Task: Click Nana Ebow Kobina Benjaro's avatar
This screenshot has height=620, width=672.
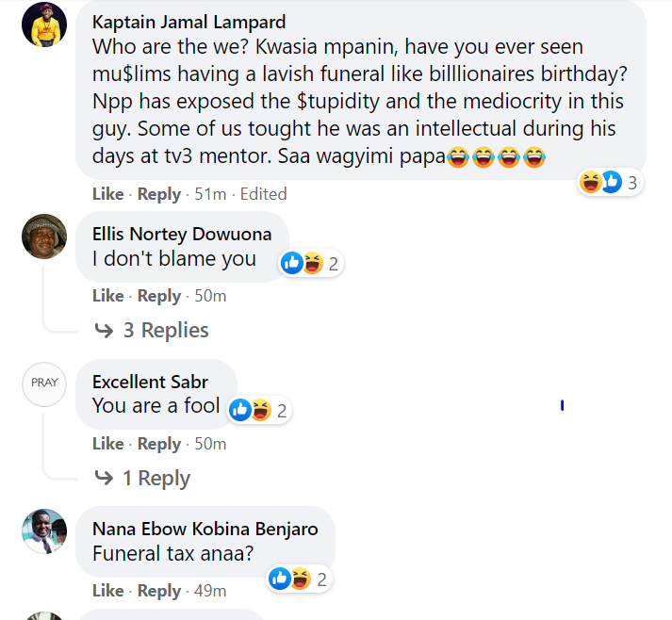Action: pos(44,531)
